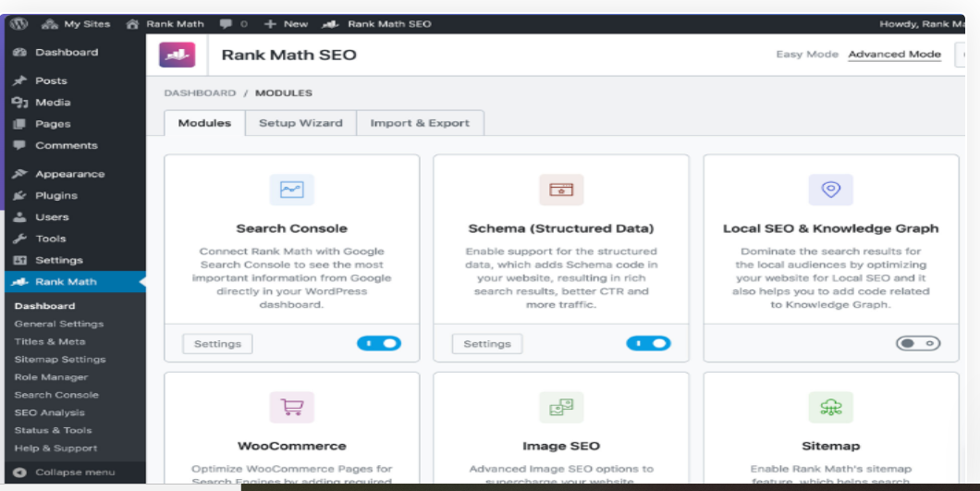980x491 pixels.
Task: Open the comments bubble in admin bar
Action: coord(232,23)
